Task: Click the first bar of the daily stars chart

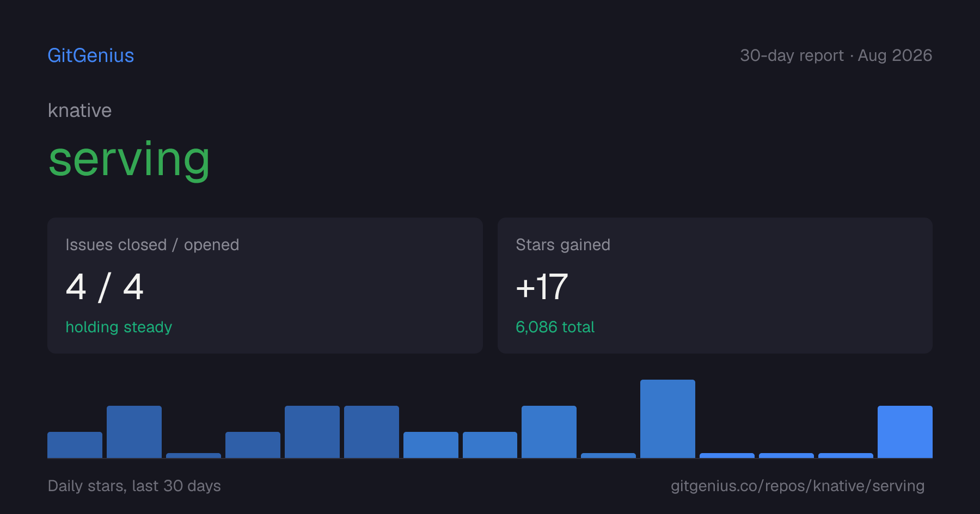Action: tap(75, 445)
